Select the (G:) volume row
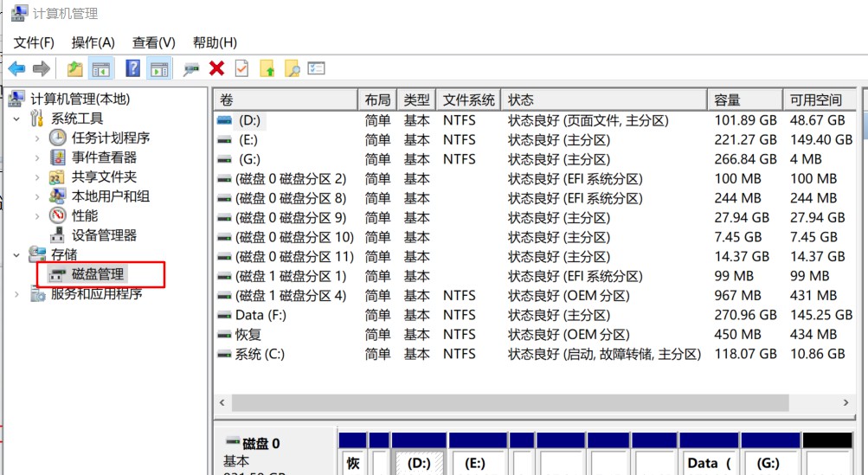 click(x=535, y=159)
